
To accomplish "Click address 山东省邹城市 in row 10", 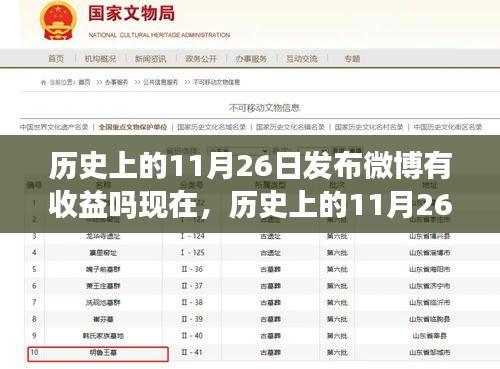I will 430,352.
